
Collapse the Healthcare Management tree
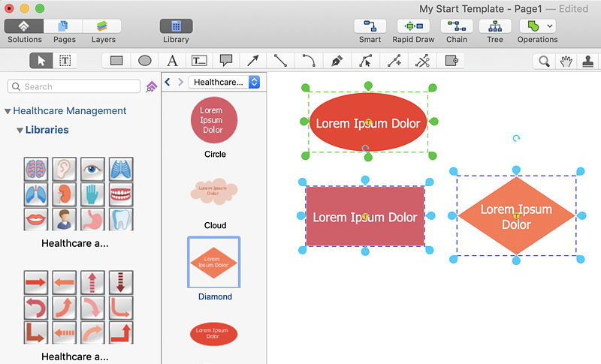tap(8, 111)
